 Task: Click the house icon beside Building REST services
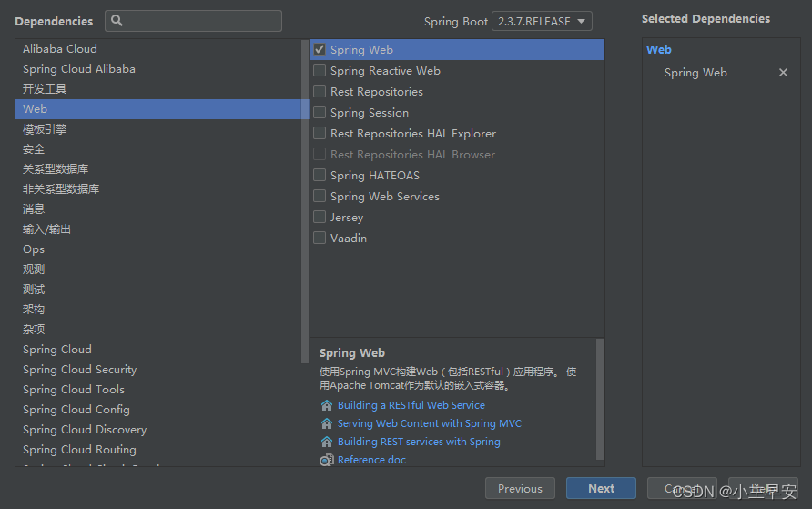point(326,442)
